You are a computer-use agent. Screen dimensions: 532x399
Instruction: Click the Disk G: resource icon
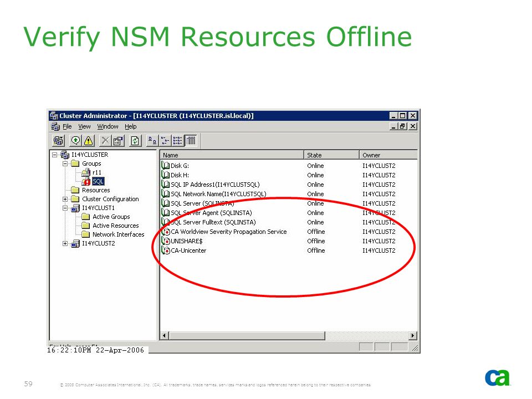coord(166,166)
